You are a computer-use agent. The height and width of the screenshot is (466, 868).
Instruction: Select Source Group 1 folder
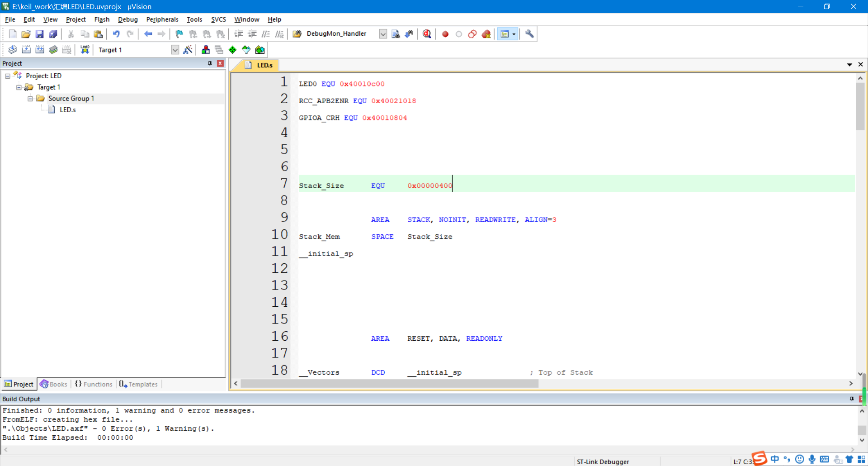click(71, 99)
